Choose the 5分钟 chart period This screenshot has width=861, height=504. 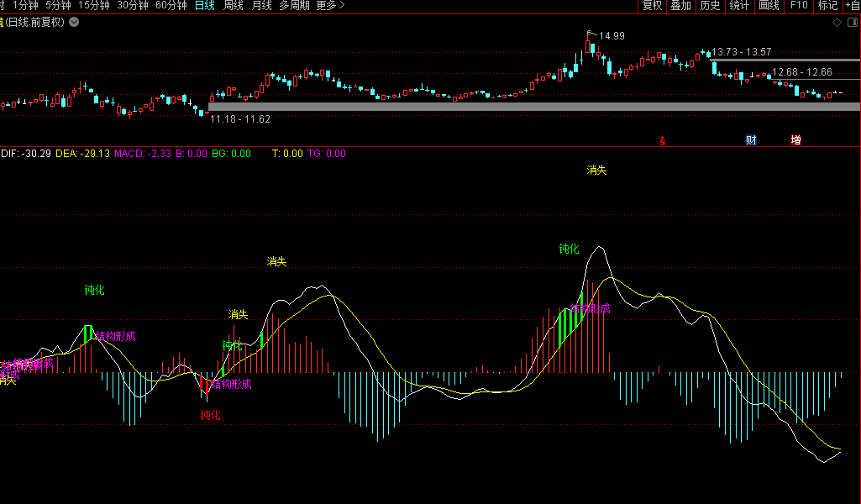(x=58, y=6)
